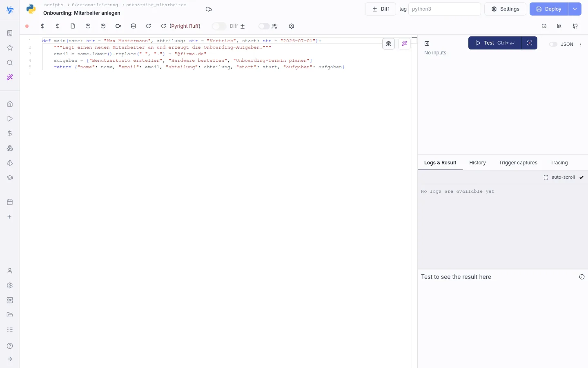The height and width of the screenshot is (368, 588).
Task: Switch to the History tab
Action: pyautogui.click(x=477, y=163)
